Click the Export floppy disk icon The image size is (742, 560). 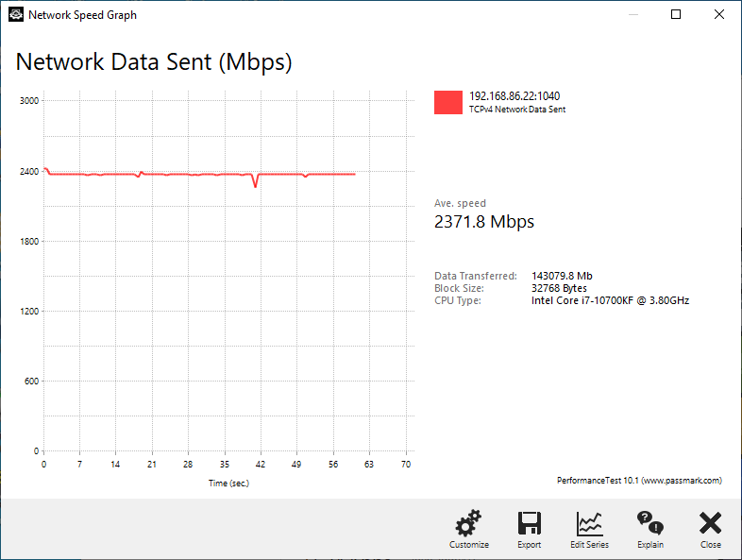[529, 523]
